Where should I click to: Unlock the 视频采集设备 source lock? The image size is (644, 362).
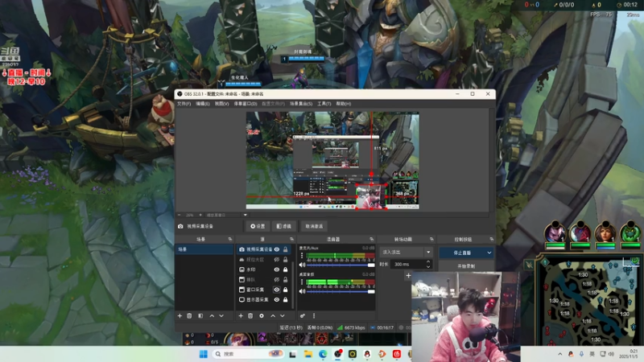(x=286, y=249)
